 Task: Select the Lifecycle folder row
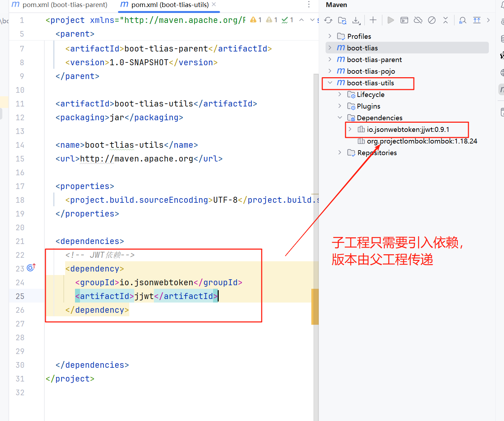[407, 94]
